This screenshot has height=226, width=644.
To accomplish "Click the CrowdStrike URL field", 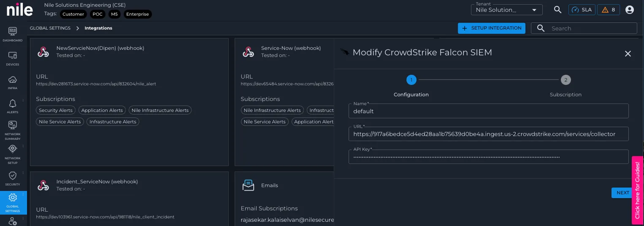I will [488, 134].
